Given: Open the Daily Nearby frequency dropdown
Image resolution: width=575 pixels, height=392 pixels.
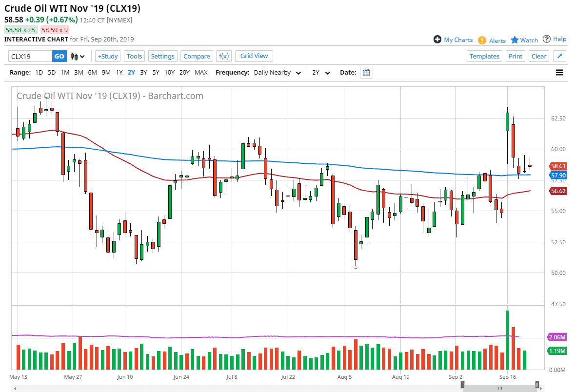Looking at the screenshot, I should tap(277, 72).
